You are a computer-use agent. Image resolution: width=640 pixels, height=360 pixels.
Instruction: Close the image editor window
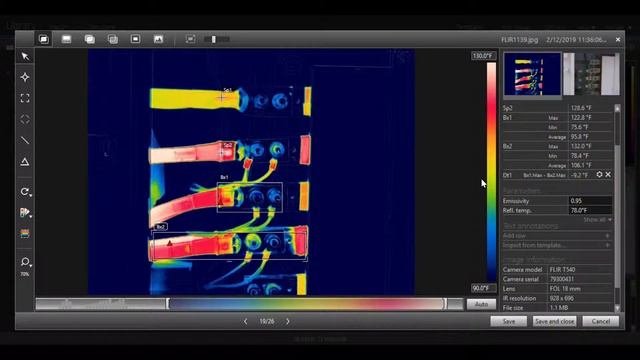tap(618, 40)
